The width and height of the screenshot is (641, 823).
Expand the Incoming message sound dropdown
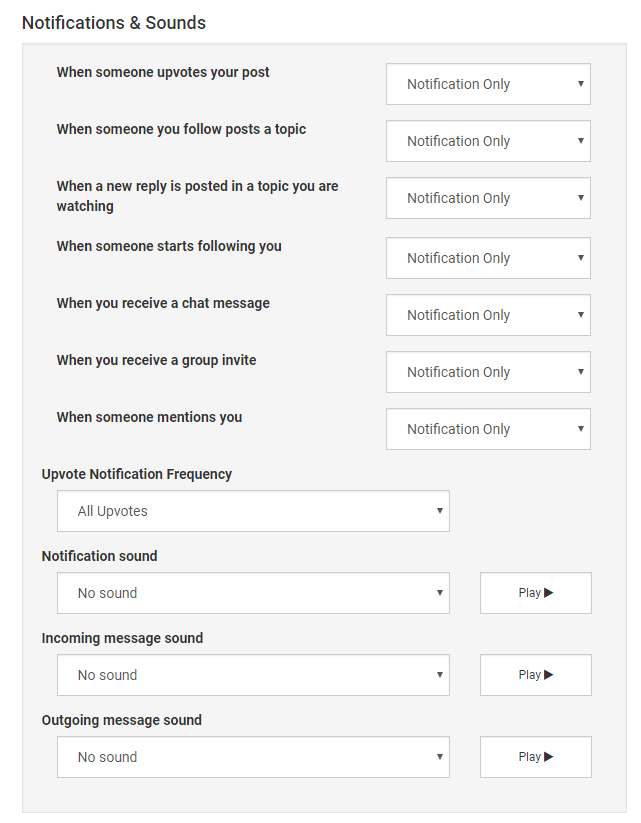tap(253, 675)
